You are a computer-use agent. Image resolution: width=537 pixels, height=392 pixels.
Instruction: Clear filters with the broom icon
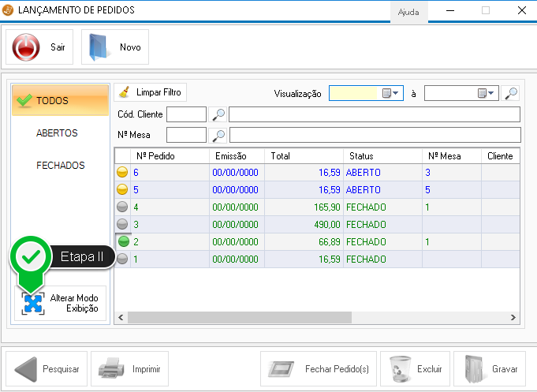pyautogui.click(x=124, y=92)
